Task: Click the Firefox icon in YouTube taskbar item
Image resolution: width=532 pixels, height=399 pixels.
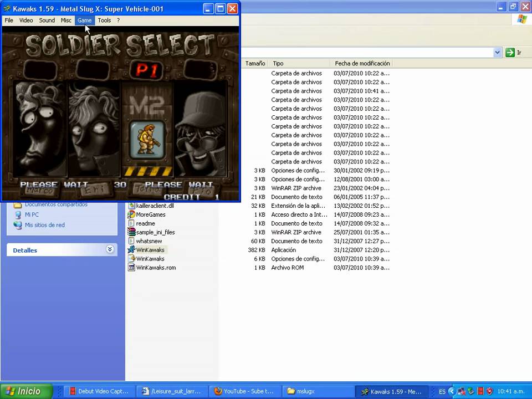Action: [x=218, y=391]
